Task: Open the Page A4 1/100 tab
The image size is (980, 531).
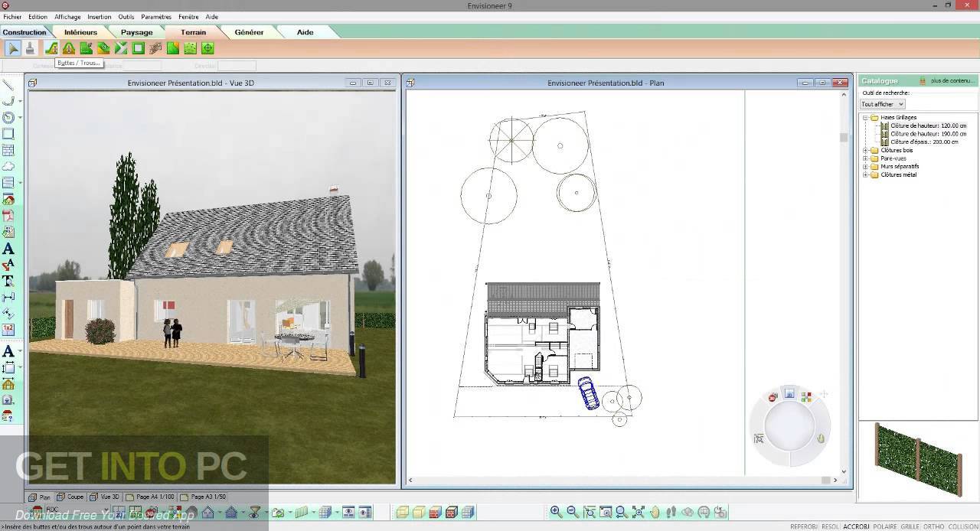Action: tap(150, 497)
